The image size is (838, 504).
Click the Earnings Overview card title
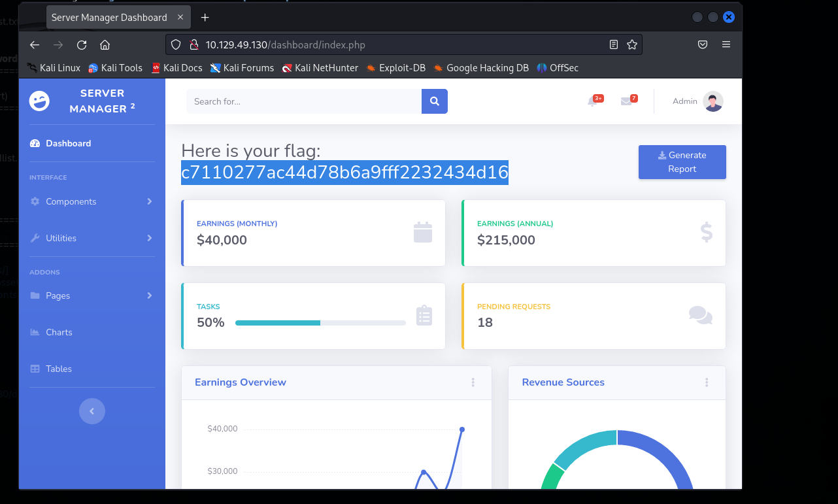click(x=241, y=382)
